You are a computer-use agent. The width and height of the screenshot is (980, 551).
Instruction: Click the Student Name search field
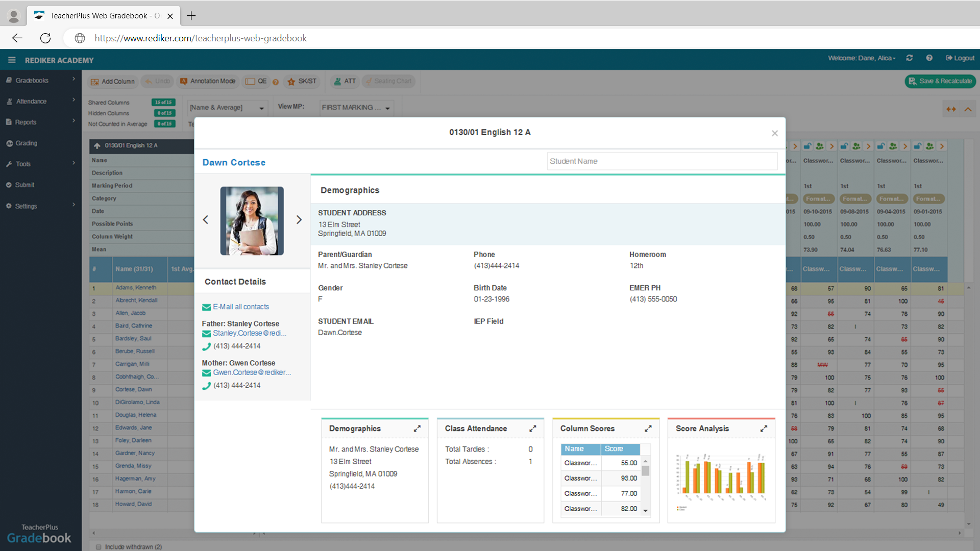click(662, 161)
